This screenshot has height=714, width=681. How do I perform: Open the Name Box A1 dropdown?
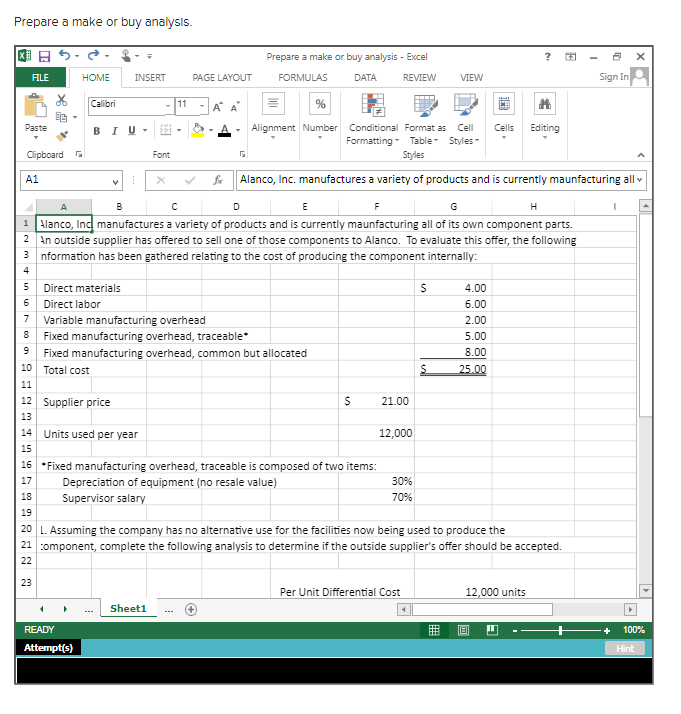(116, 181)
